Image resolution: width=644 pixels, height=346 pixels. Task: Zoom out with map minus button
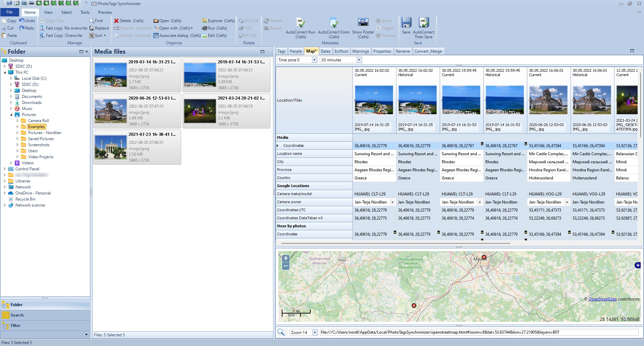pyautogui.click(x=286, y=266)
